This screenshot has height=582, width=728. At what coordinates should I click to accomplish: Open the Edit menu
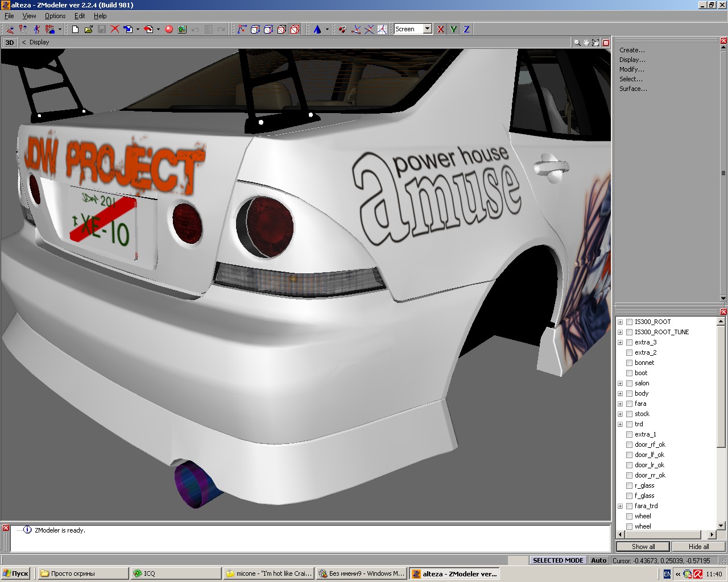click(x=80, y=16)
